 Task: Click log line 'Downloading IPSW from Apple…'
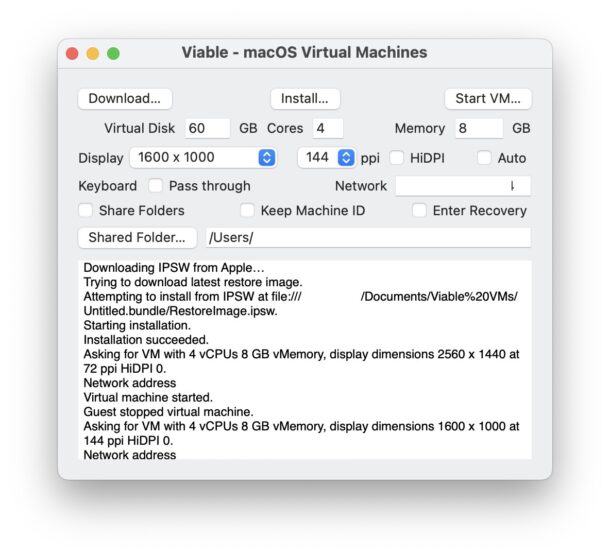coord(174,268)
